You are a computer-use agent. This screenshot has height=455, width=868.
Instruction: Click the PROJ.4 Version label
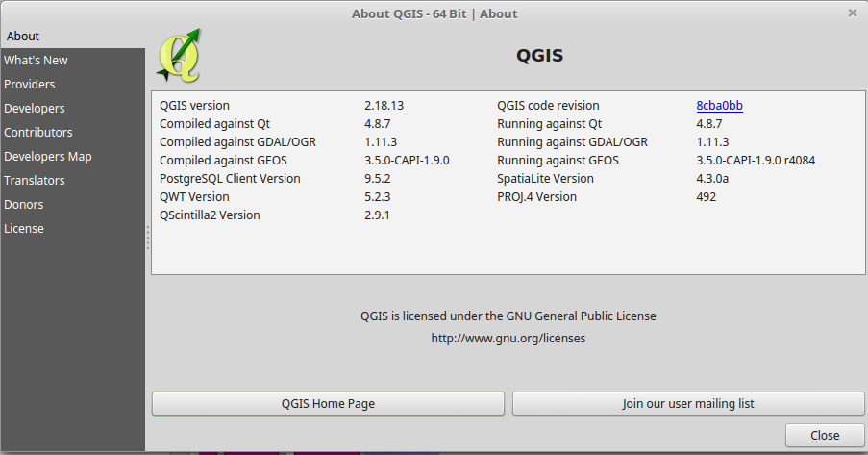[536, 197]
